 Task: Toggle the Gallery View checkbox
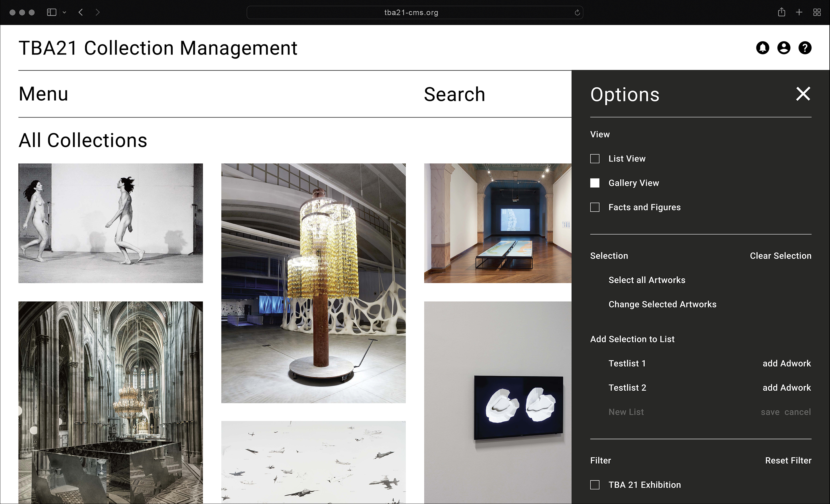pyautogui.click(x=595, y=183)
